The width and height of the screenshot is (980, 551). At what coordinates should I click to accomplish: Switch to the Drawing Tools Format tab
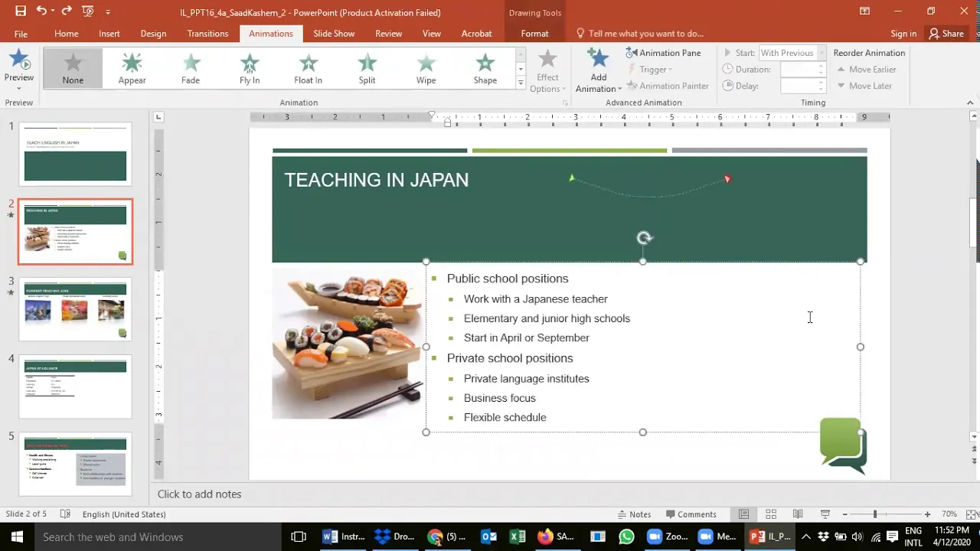[534, 34]
